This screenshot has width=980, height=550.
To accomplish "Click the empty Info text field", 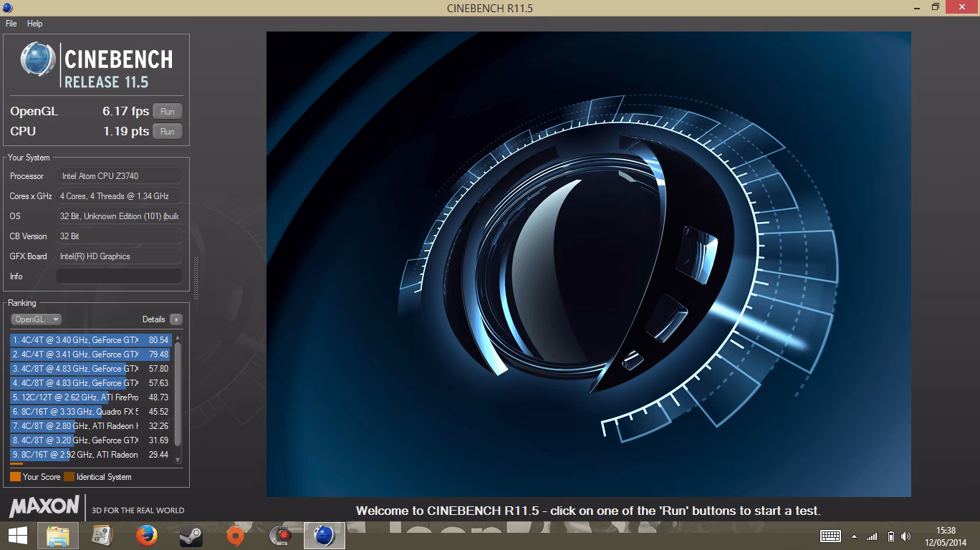I will pyautogui.click(x=119, y=276).
